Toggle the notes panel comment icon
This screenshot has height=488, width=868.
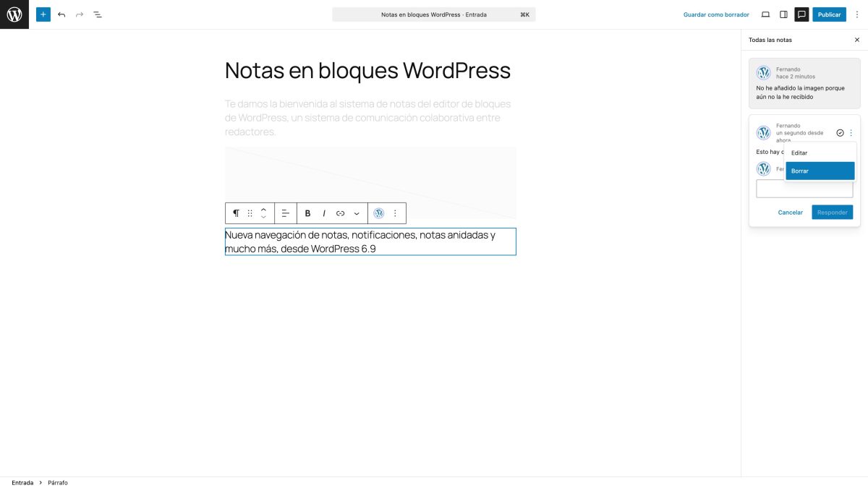pyautogui.click(x=801, y=14)
